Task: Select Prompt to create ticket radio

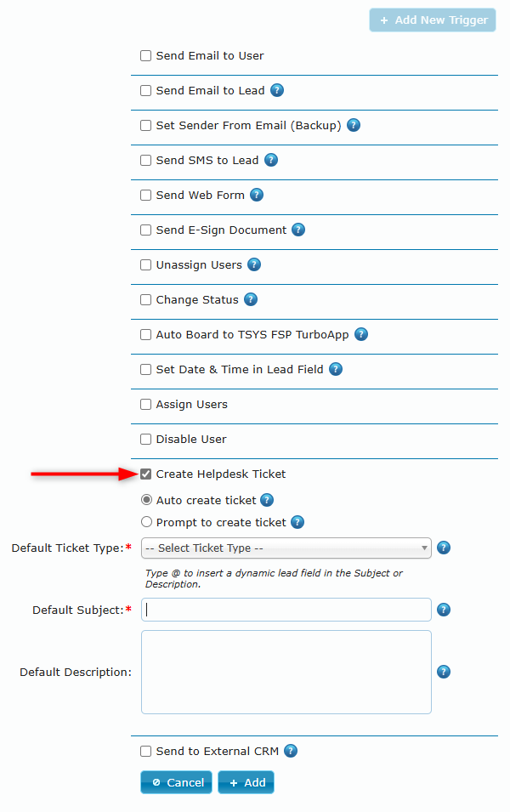Action: click(x=147, y=522)
